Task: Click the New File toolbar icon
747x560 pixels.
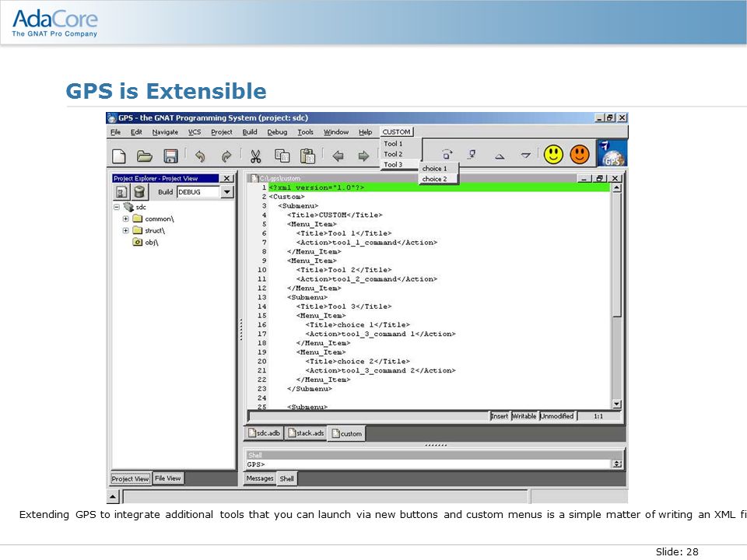Action: point(118,156)
